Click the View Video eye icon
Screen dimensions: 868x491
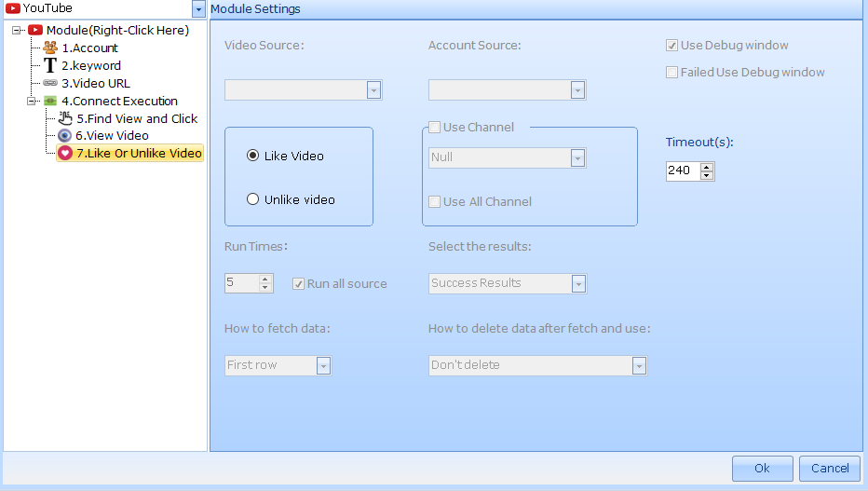point(65,136)
